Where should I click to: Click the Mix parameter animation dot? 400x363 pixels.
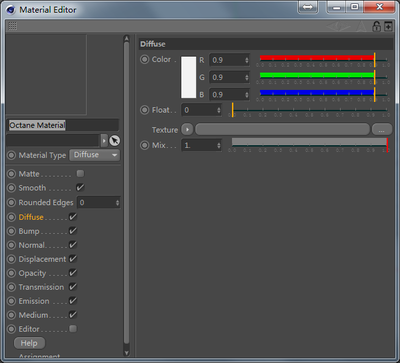[x=144, y=145]
